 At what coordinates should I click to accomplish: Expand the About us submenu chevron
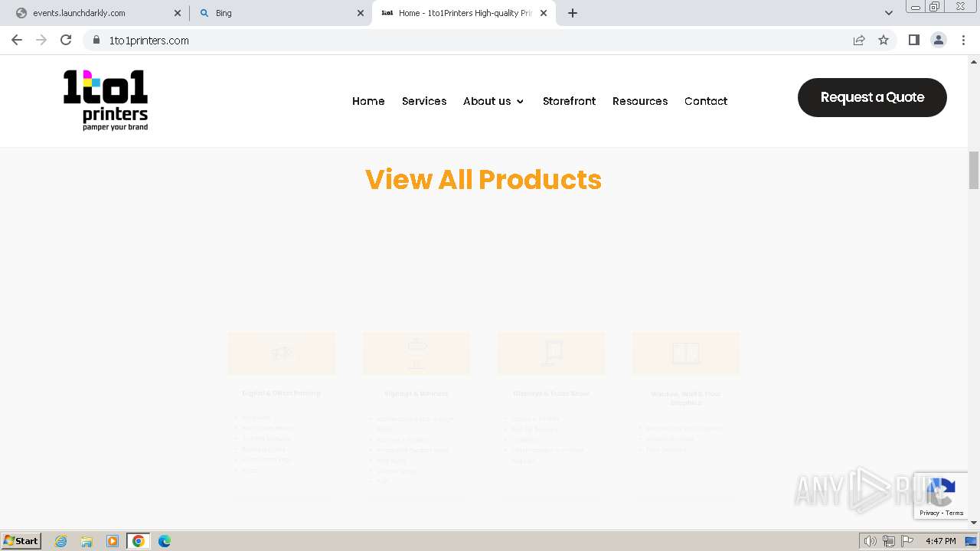521,101
